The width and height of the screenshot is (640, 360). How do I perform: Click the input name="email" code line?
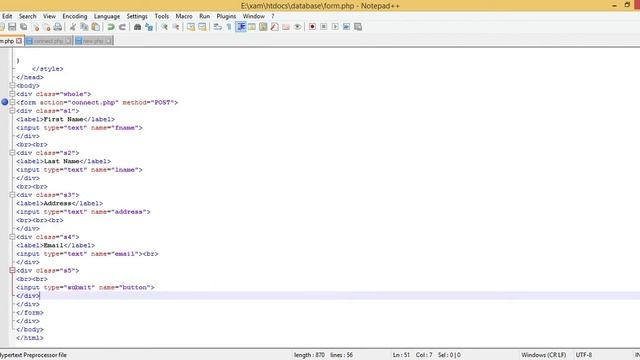click(87, 254)
